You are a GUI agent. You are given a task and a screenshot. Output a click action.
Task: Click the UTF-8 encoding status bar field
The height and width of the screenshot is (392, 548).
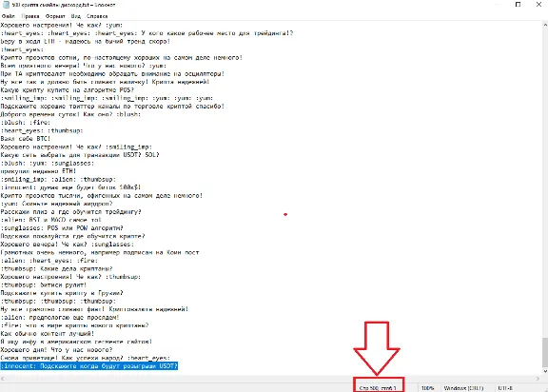tap(505, 388)
